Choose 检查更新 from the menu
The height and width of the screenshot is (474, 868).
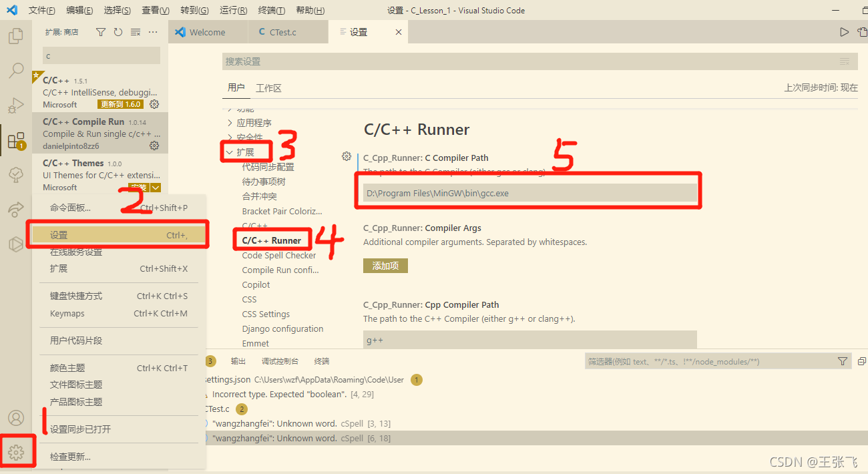coord(119,457)
